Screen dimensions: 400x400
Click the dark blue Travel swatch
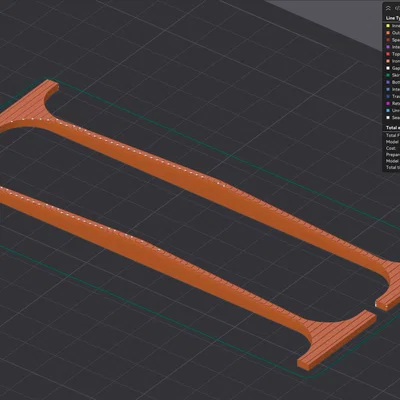pyautogui.click(x=388, y=96)
